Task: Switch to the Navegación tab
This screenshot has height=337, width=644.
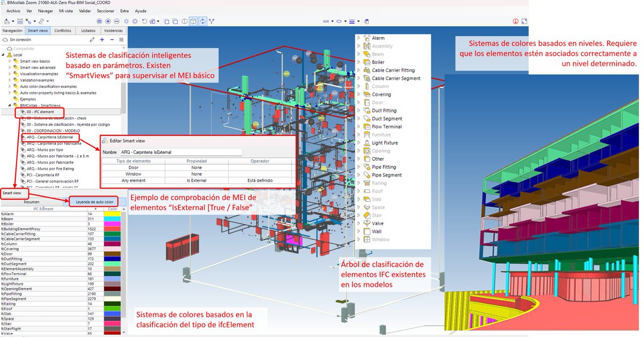Action: click(x=12, y=31)
